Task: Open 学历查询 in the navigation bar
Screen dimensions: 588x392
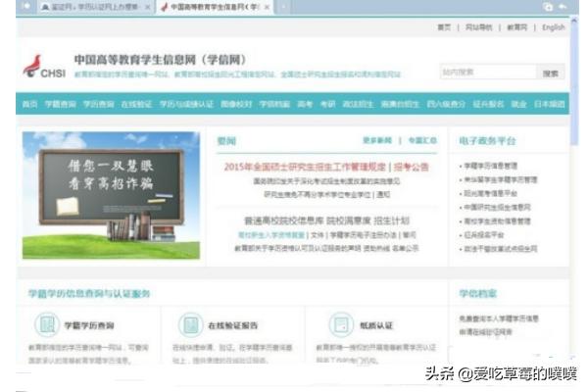Action: 99,104
